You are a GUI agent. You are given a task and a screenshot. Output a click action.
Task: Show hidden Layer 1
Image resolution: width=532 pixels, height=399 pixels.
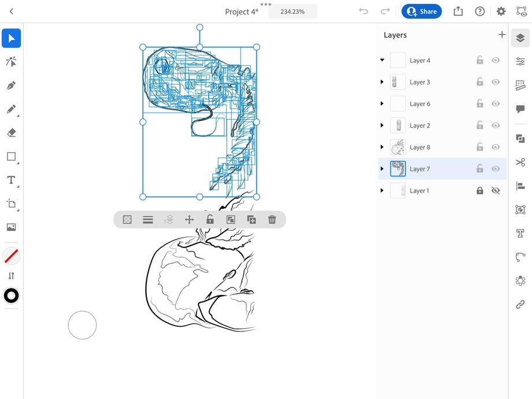(x=495, y=191)
